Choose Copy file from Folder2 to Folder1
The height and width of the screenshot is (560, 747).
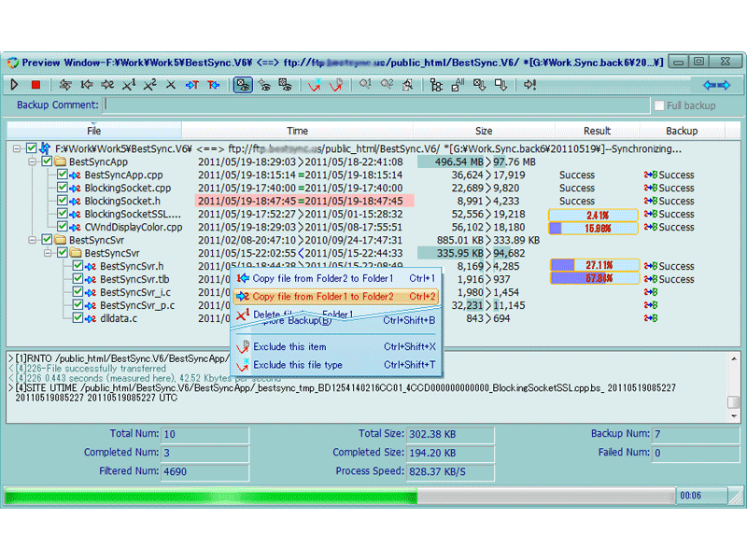[x=336, y=278]
